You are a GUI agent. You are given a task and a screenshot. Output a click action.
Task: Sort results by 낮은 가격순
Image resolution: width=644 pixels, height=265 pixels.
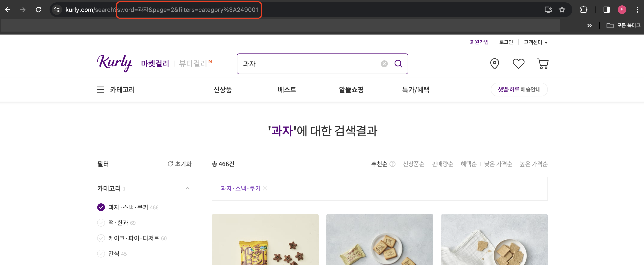coord(498,164)
